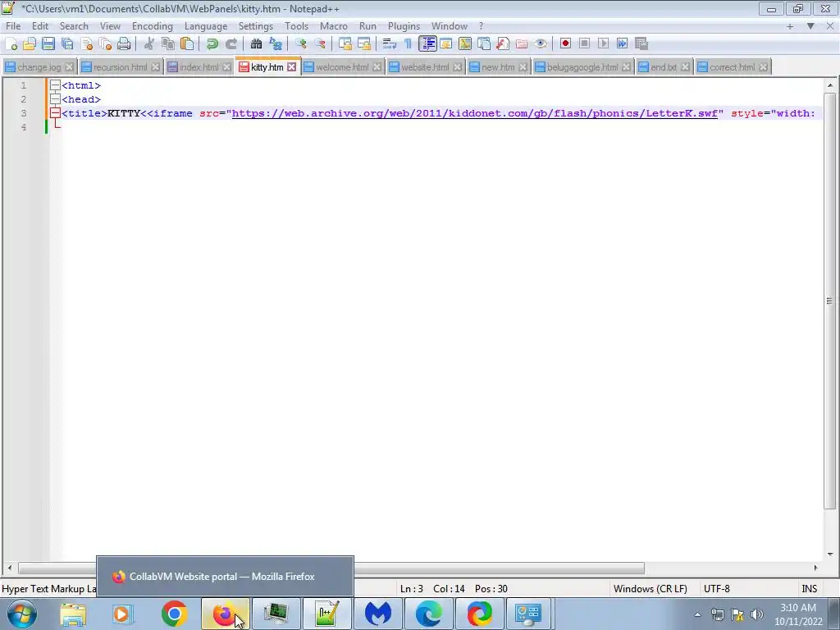Toggle the INS insert mode indicator
Image resolution: width=840 pixels, height=630 pixels.
(x=809, y=589)
